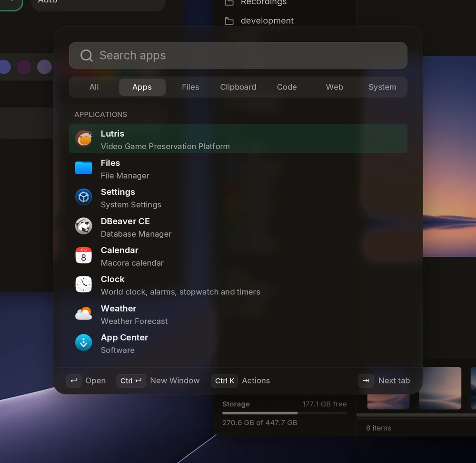Click the 'File Manager' subtitle text

click(125, 176)
